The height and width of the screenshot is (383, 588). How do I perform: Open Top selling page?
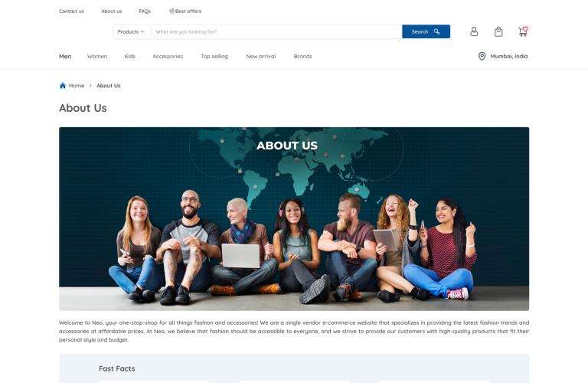214,56
